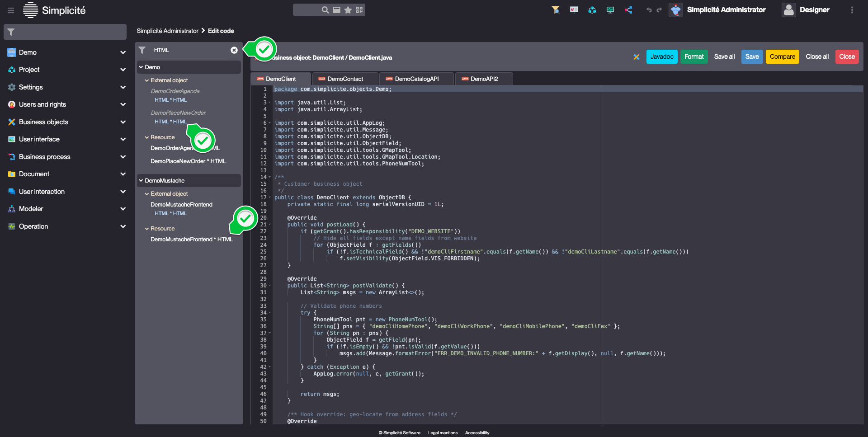The image size is (868, 437).
Task: Expand the Settings sidebar section
Action: coord(123,87)
